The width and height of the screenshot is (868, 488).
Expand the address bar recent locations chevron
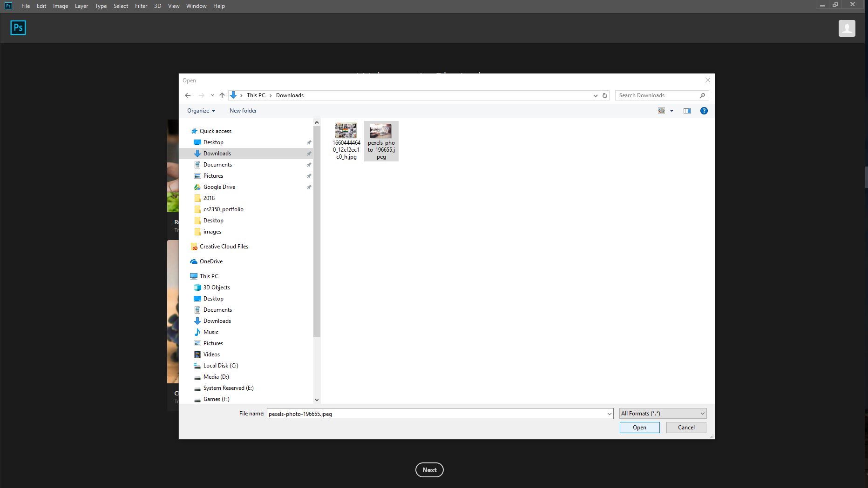595,95
